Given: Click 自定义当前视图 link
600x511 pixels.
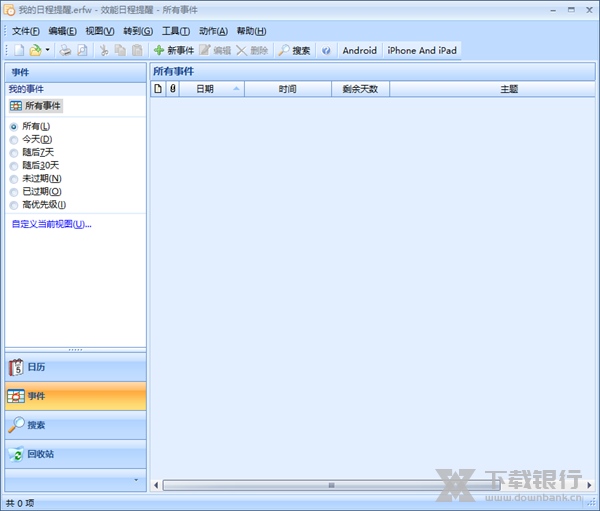Looking at the screenshot, I should click(x=51, y=224).
